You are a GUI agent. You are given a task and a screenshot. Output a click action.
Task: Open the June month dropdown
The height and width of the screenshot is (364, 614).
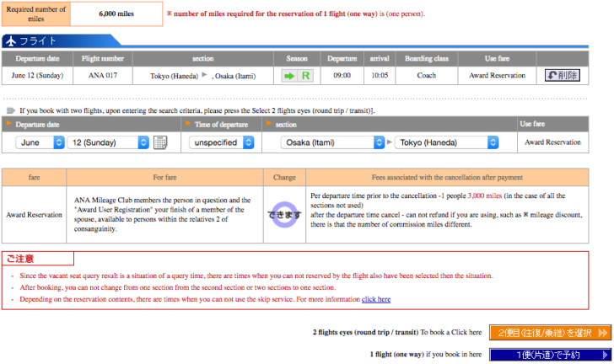point(40,142)
